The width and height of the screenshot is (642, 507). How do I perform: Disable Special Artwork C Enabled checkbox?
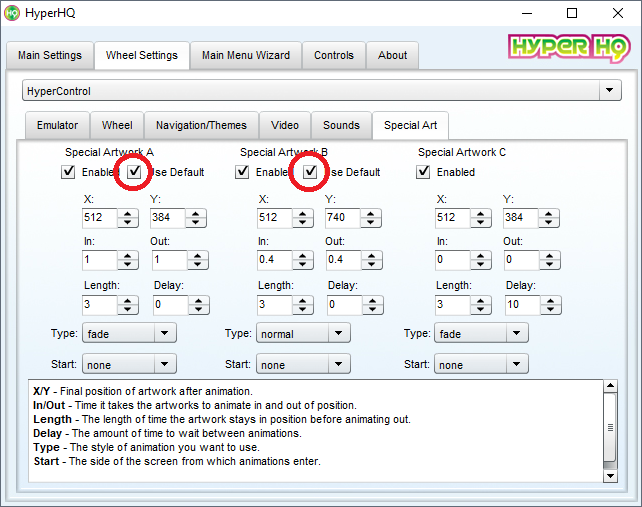[424, 172]
